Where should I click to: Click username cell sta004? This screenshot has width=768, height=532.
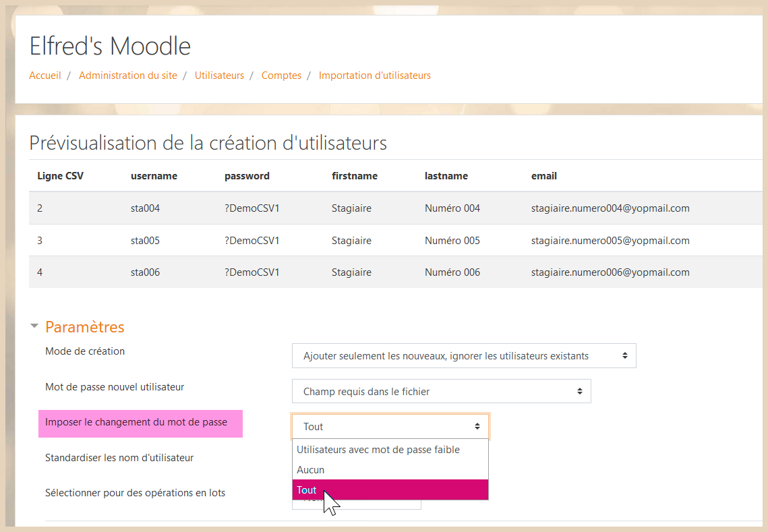[145, 208]
